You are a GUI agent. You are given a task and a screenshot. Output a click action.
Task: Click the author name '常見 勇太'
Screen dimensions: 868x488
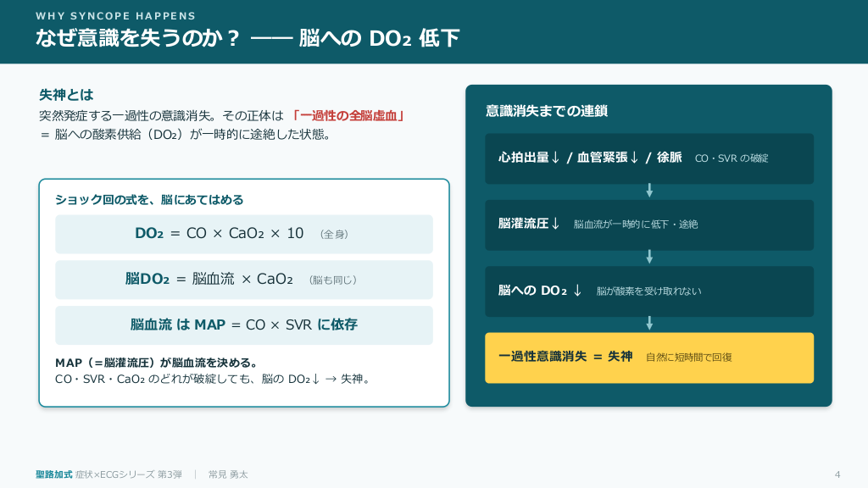tap(228, 474)
